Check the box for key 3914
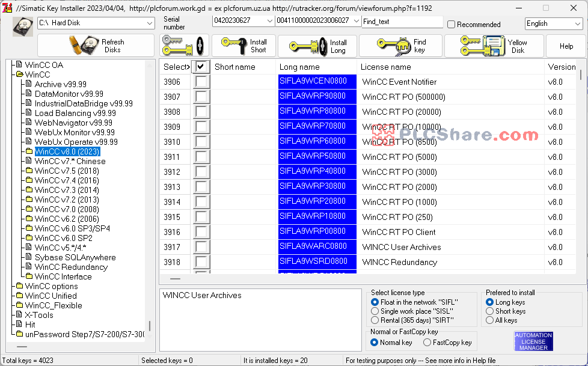The height and width of the screenshot is (366, 588). (201, 202)
